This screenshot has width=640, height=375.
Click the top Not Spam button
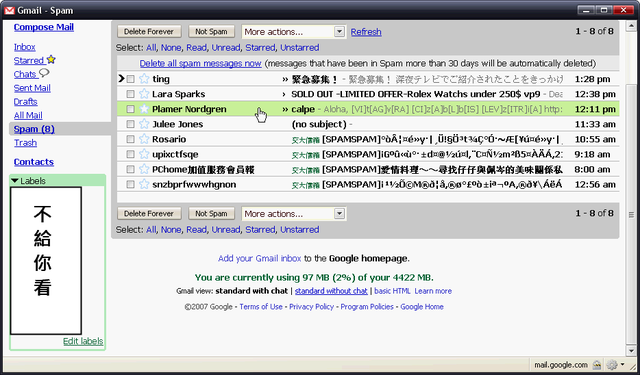point(211,32)
